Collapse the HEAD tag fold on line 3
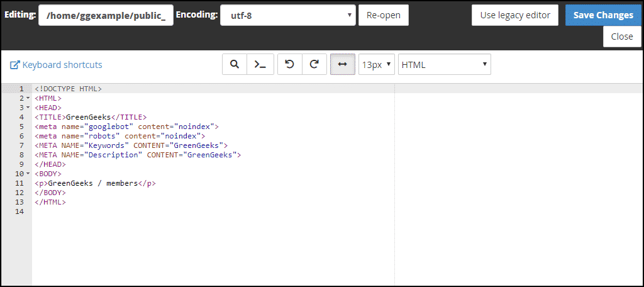Viewport: 644px width, 287px height. 28,108
